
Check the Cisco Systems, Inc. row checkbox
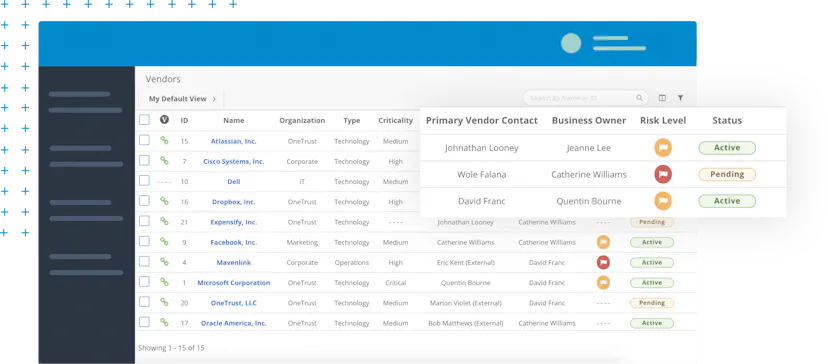click(144, 160)
